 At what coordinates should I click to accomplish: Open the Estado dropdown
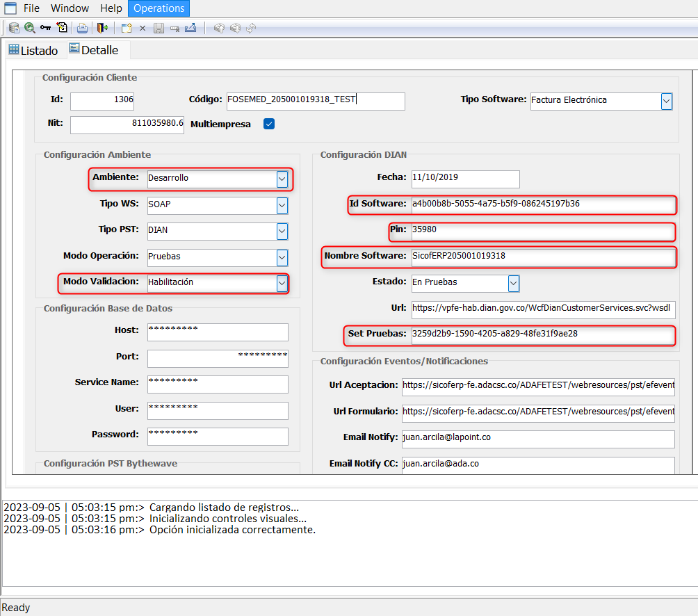[513, 283]
